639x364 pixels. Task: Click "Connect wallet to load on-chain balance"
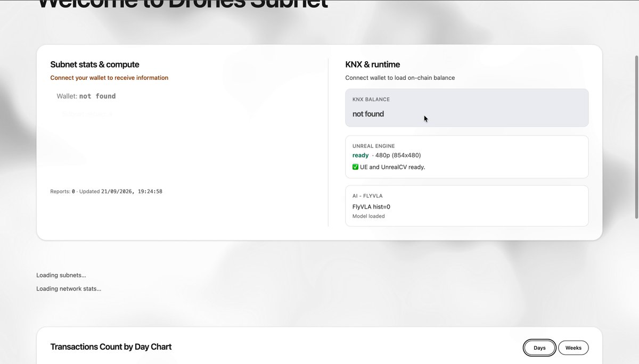[x=400, y=78]
